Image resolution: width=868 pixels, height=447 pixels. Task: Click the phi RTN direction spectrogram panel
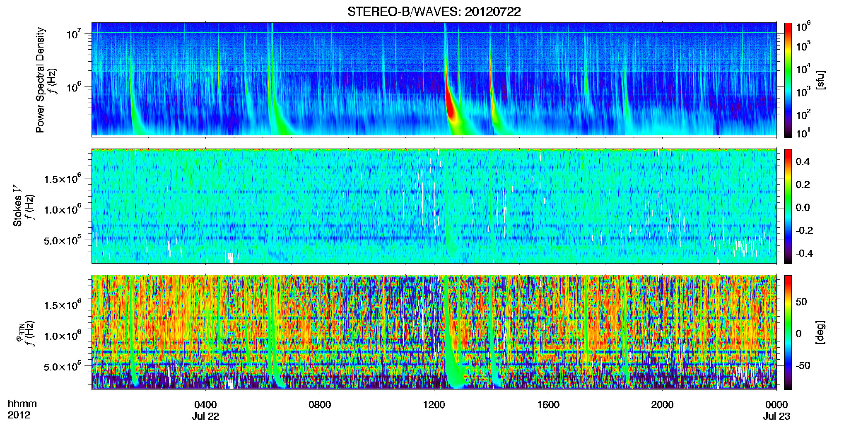[x=434, y=332]
